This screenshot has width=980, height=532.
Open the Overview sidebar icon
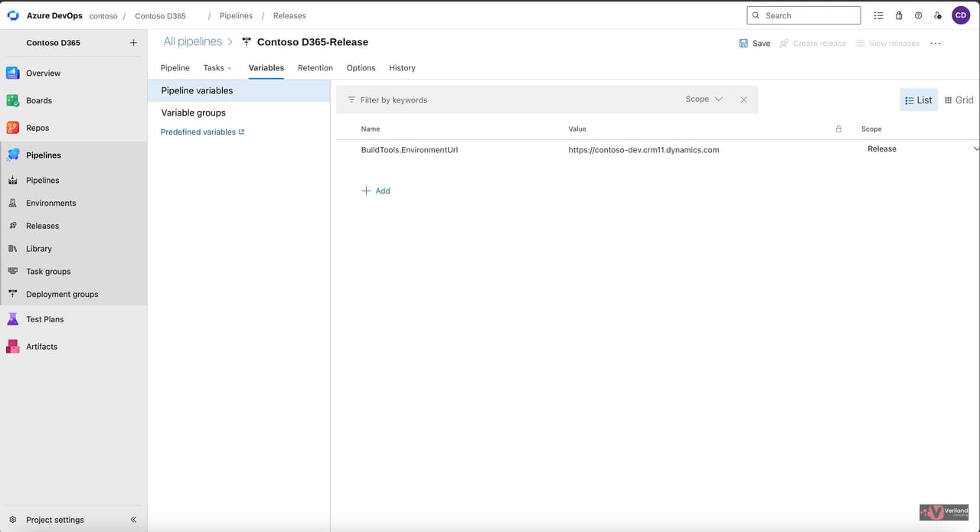coord(12,73)
